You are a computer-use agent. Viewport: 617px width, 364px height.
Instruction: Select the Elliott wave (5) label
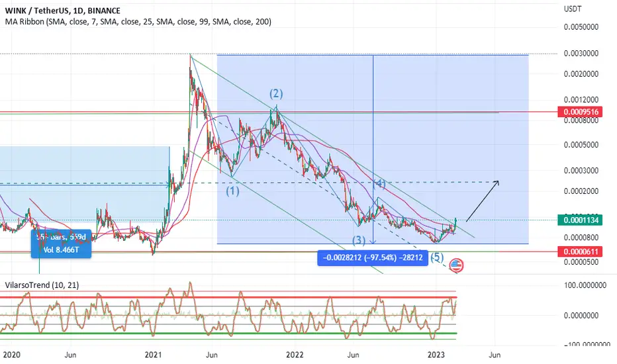[x=437, y=257]
